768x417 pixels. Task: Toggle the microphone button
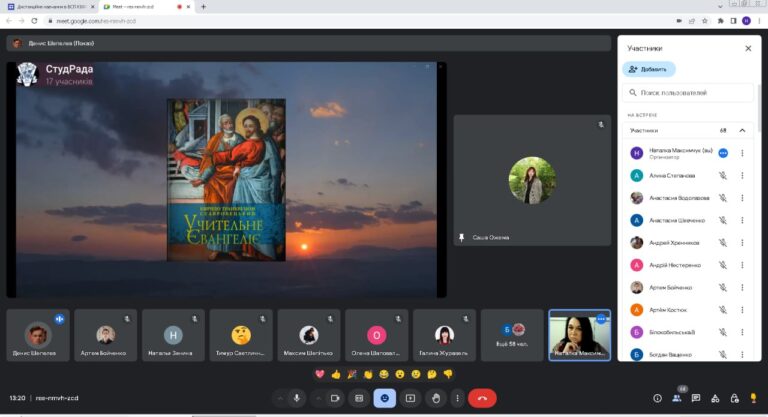(x=296, y=398)
